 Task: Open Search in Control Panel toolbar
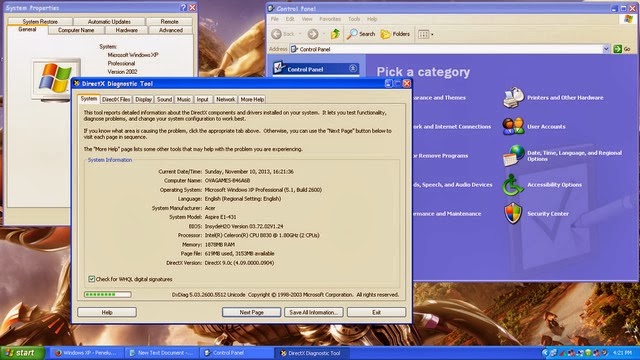[x=361, y=34]
